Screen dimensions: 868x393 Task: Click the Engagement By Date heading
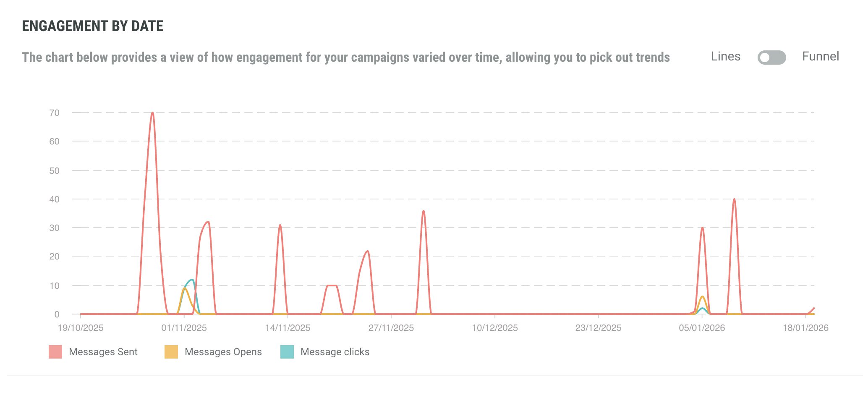point(93,26)
